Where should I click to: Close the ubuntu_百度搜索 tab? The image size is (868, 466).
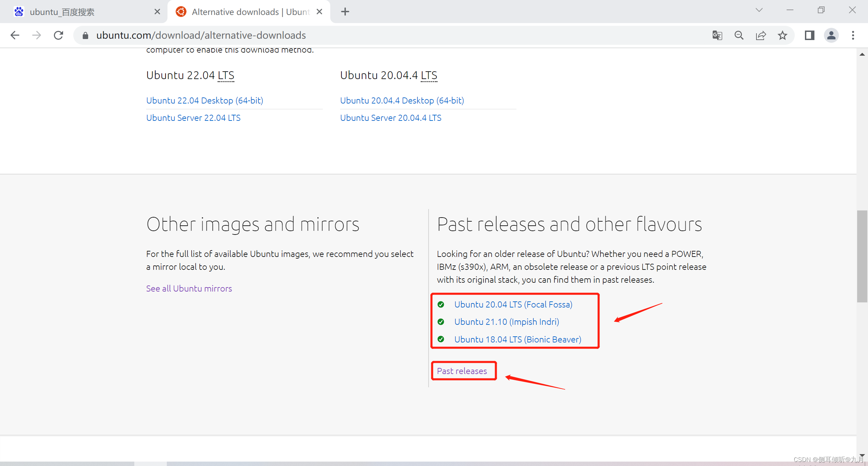tap(157, 12)
